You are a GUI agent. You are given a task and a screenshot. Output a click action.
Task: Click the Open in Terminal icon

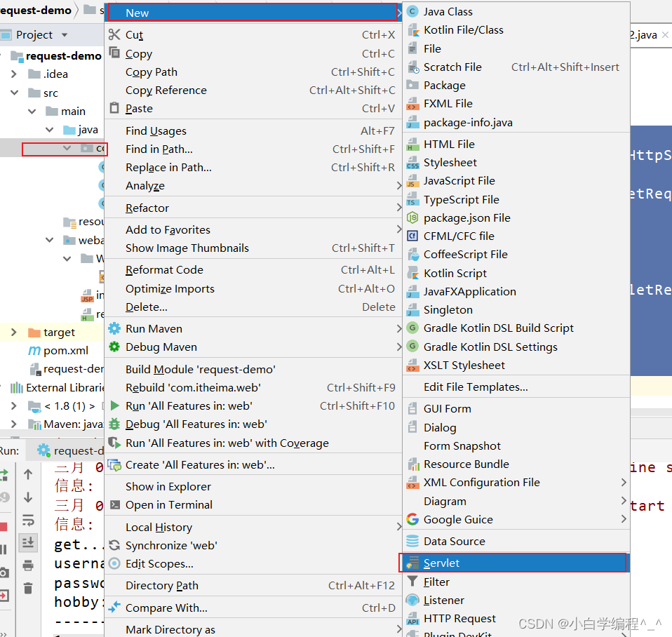[115, 504]
